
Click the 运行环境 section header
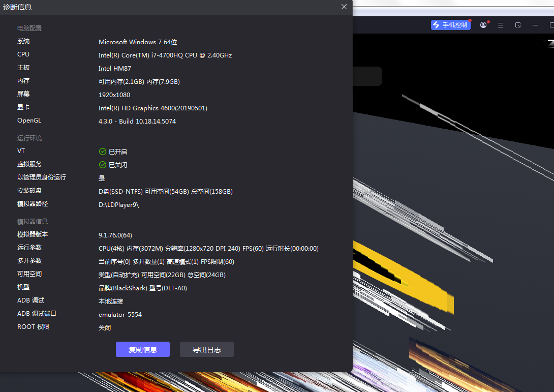[x=29, y=138]
